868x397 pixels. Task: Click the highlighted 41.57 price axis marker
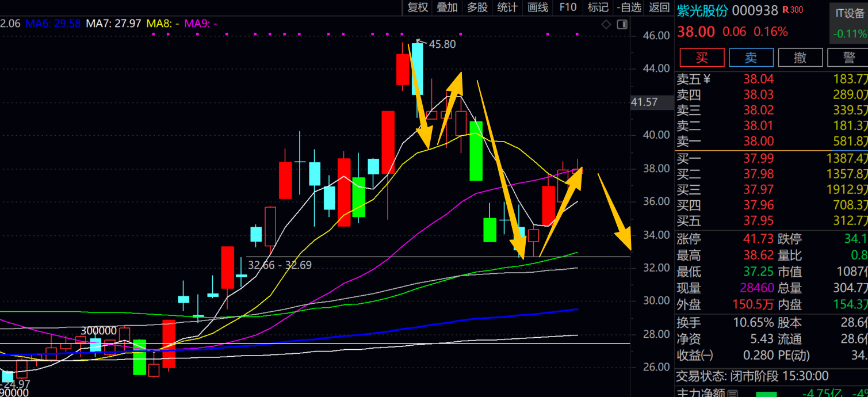pyautogui.click(x=652, y=102)
